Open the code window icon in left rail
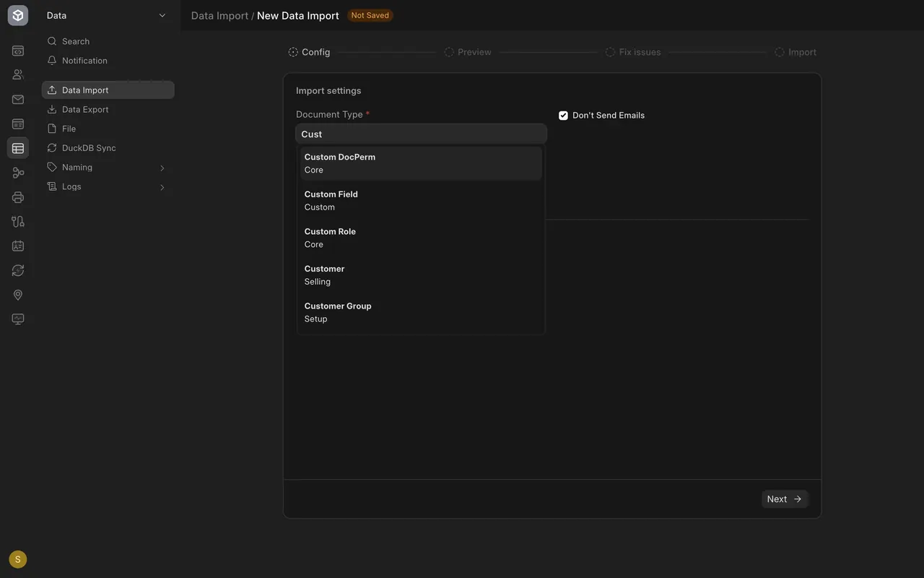 point(18,51)
